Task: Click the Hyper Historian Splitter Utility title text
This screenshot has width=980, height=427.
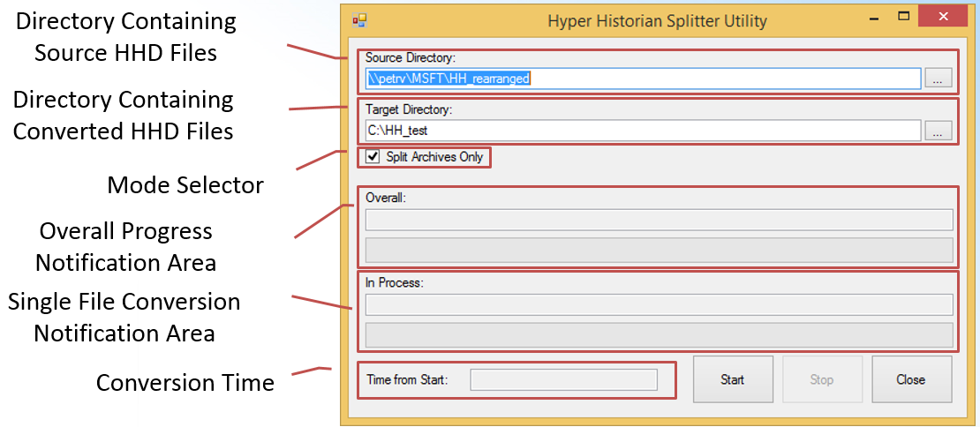Action: [657, 20]
